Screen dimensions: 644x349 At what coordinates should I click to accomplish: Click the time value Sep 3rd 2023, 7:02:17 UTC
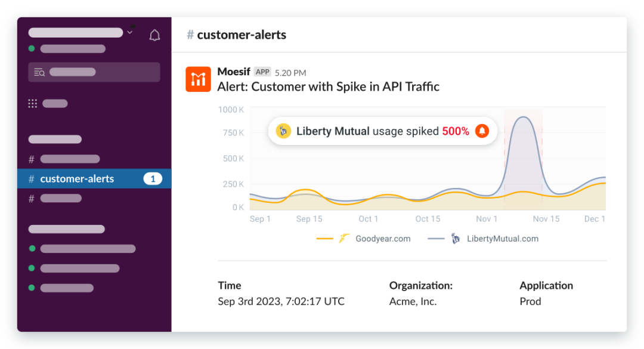click(281, 301)
